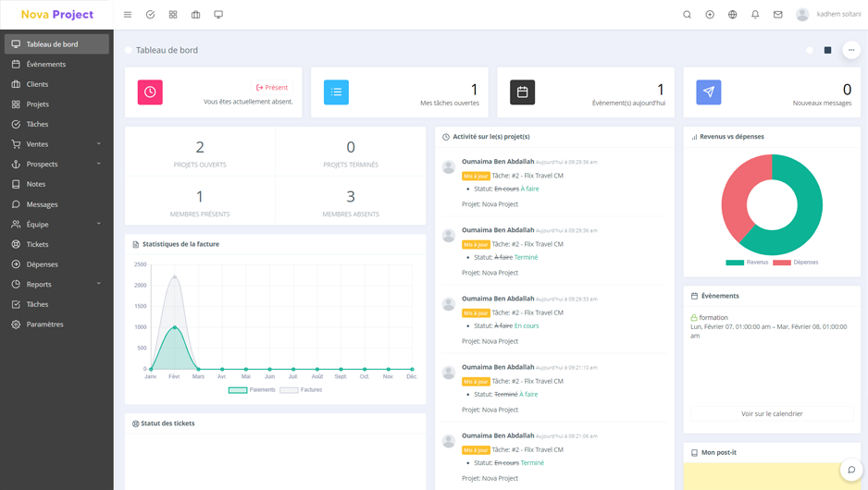Click the plus circle quick-add icon

click(x=710, y=15)
